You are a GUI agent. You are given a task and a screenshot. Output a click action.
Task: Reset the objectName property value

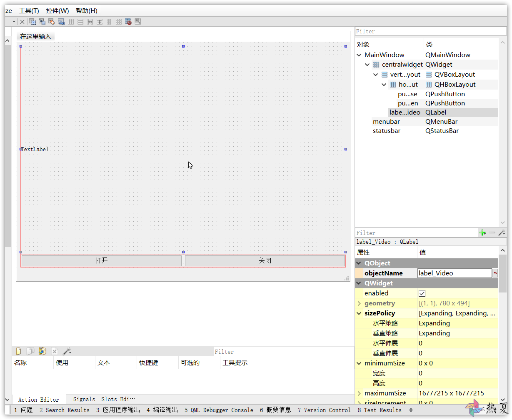495,273
